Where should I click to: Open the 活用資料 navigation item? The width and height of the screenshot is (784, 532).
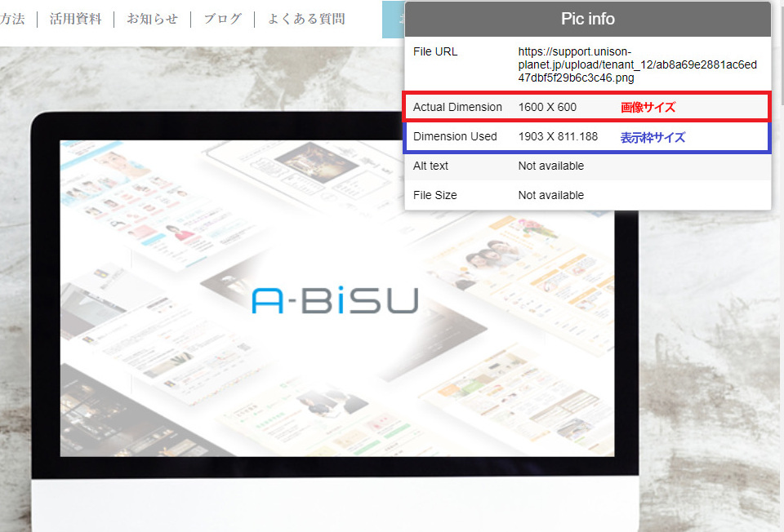pos(75,19)
